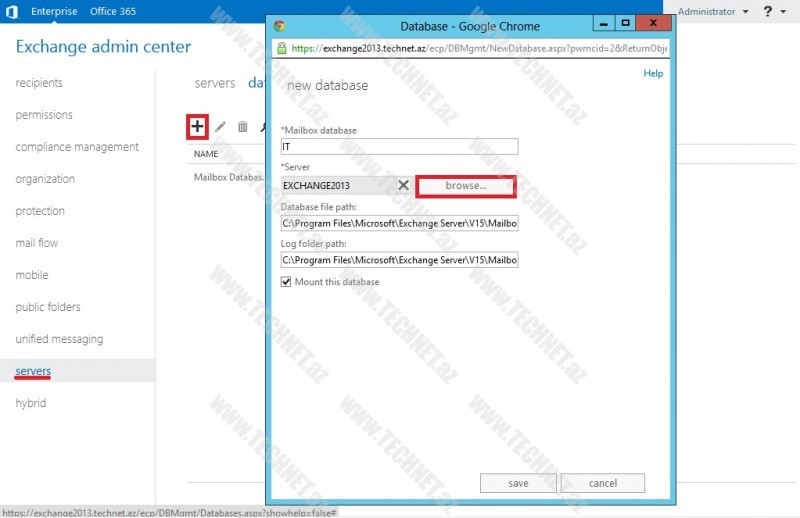Image resolution: width=800 pixels, height=518 pixels.
Task: Cancel the new database dialog
Action: [x=603, y=483]
